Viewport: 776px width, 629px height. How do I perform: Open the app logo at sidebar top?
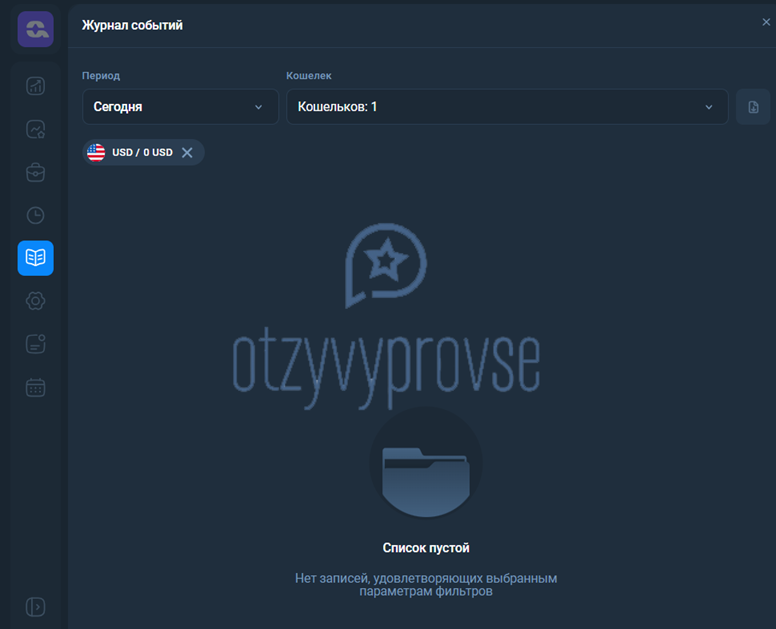coord(36,29)
